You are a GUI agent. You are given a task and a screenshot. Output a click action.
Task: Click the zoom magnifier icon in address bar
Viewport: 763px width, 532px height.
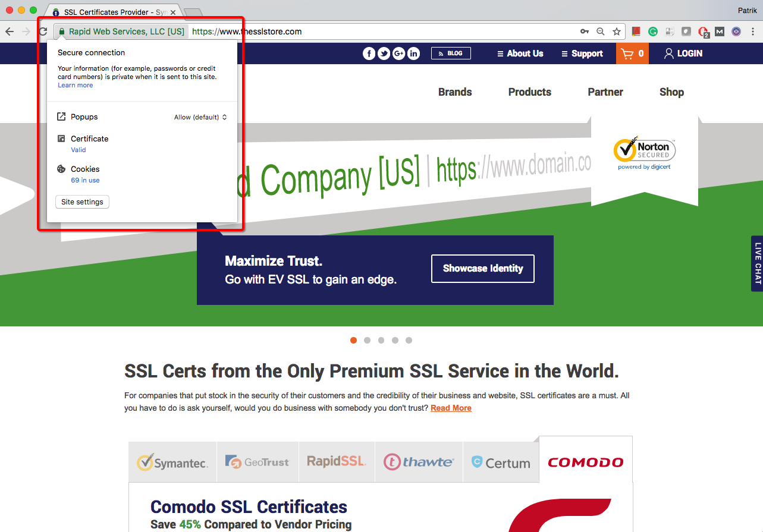tap(601, 32)
